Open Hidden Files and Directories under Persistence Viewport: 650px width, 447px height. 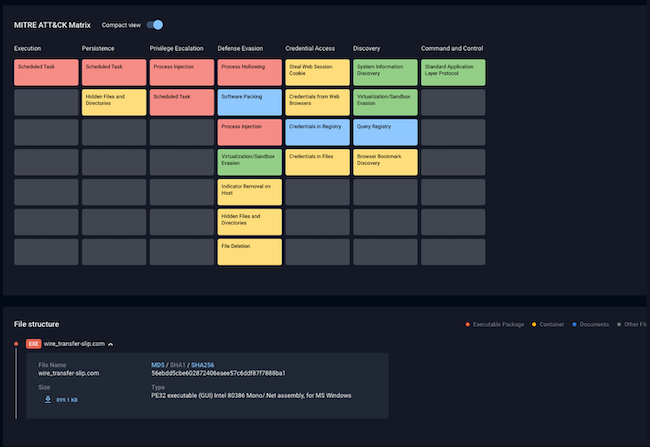click(x=114, y=102)
